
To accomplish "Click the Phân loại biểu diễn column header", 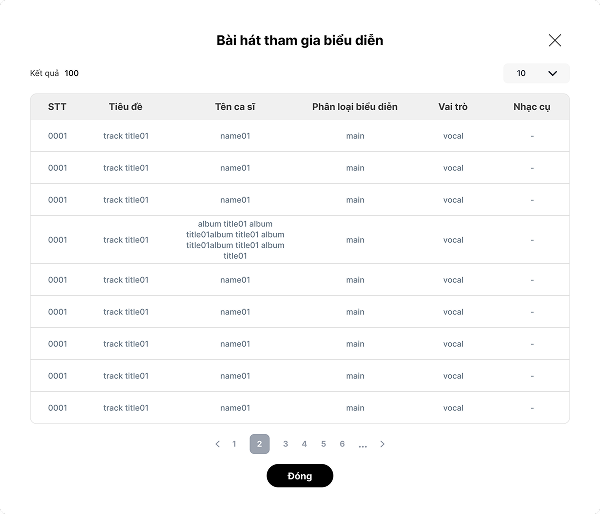I will [355, 107].
